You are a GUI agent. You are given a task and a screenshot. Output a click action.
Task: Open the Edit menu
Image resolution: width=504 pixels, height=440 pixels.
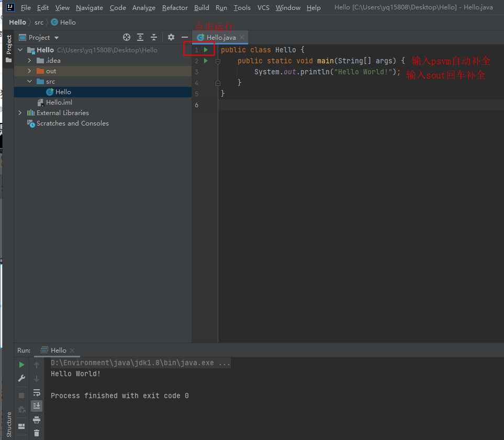tap(43, 7)
